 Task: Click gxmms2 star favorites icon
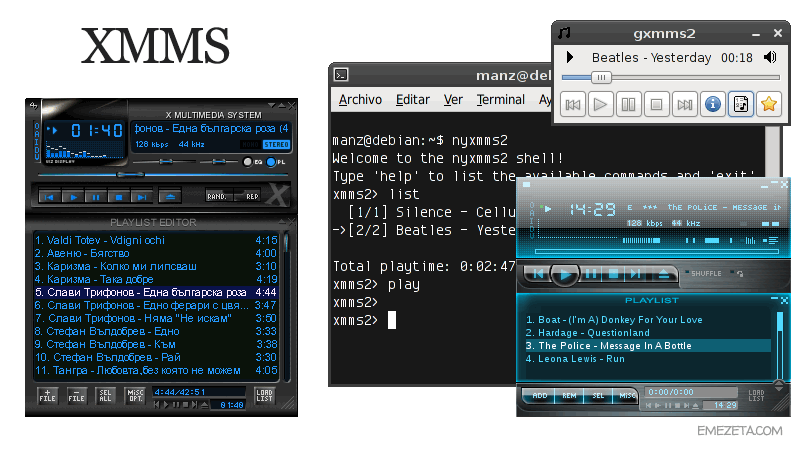pyautogui.click(x=769, y=105)
